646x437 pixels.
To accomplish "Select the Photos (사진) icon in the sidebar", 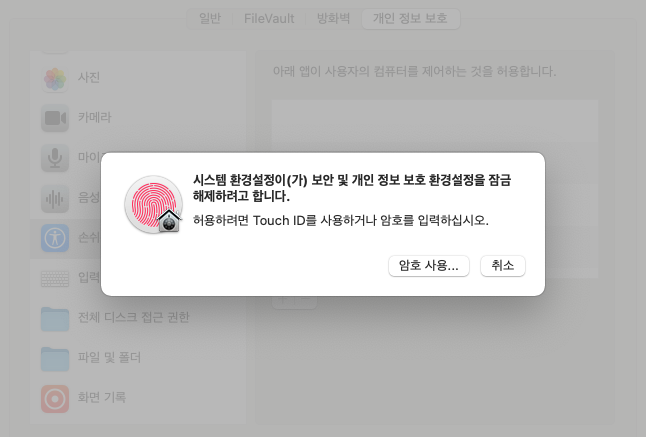I will point(55,78).
